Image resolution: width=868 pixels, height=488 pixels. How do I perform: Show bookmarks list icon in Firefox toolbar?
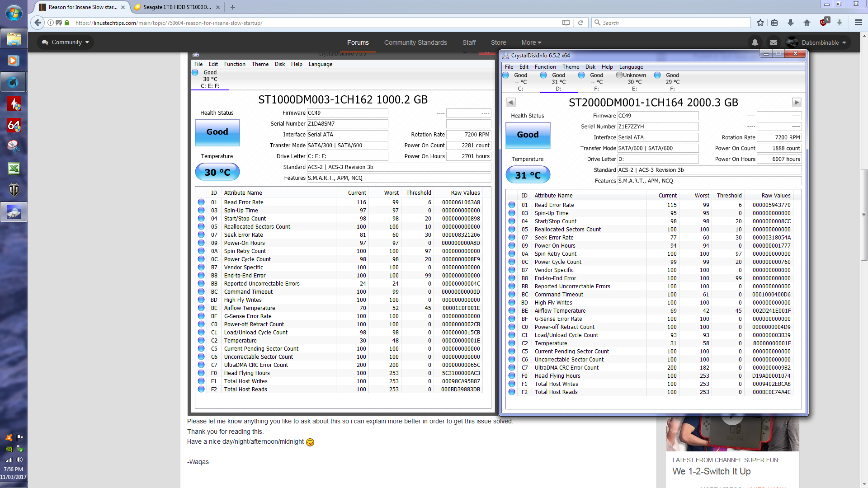[x=774, y=23]
